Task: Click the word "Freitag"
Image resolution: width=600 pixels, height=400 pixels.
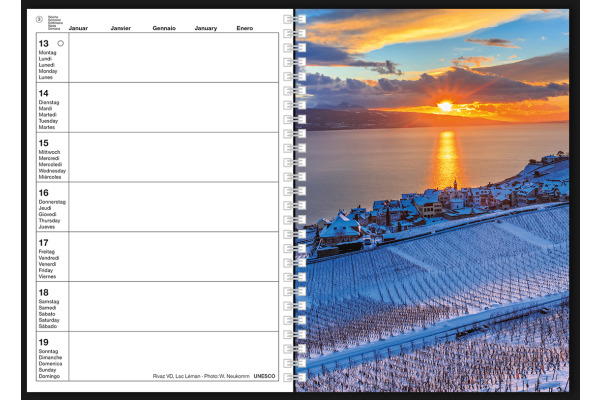Action: (47, 252)
